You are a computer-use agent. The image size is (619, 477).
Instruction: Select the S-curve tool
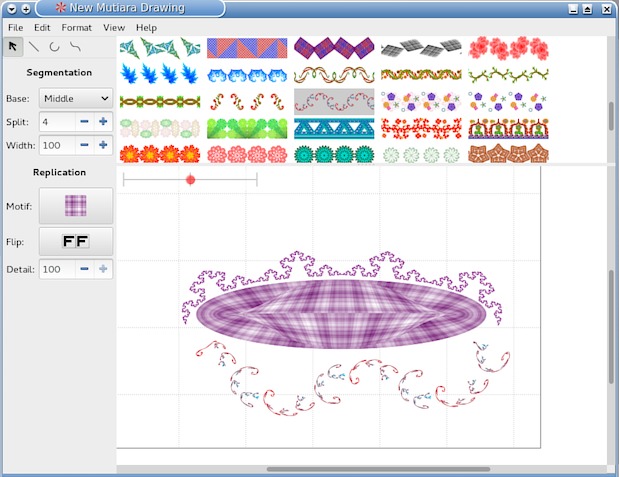click(75, 47)
